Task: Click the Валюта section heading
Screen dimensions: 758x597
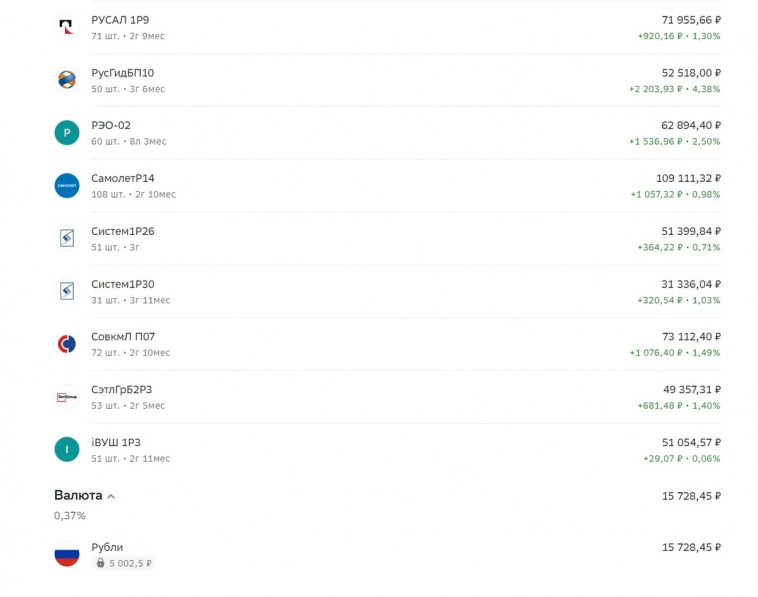Action: 78,495
